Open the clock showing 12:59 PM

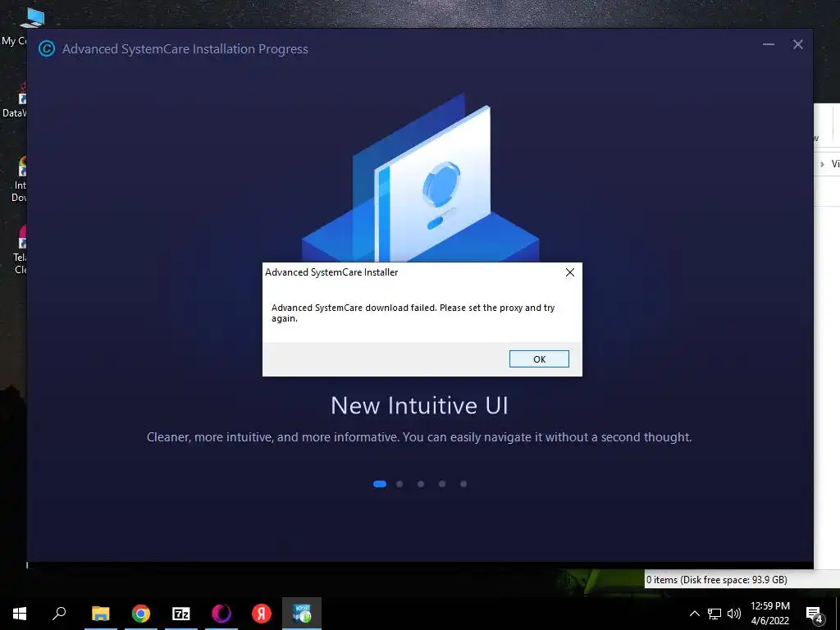pos(769,614)
